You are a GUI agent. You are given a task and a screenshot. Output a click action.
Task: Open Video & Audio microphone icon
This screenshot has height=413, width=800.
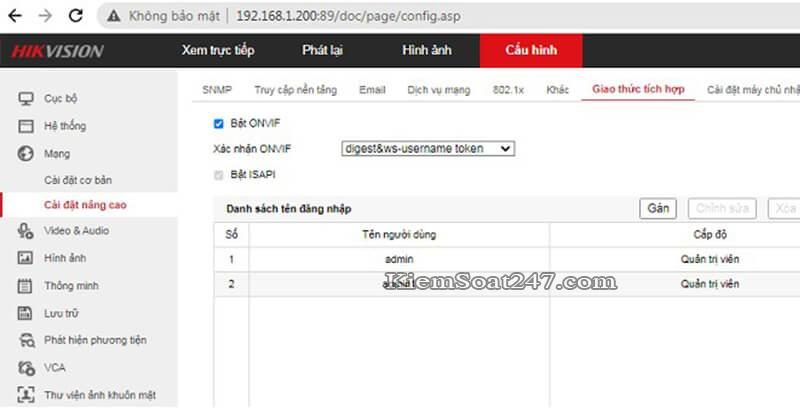tap(26, 231)
